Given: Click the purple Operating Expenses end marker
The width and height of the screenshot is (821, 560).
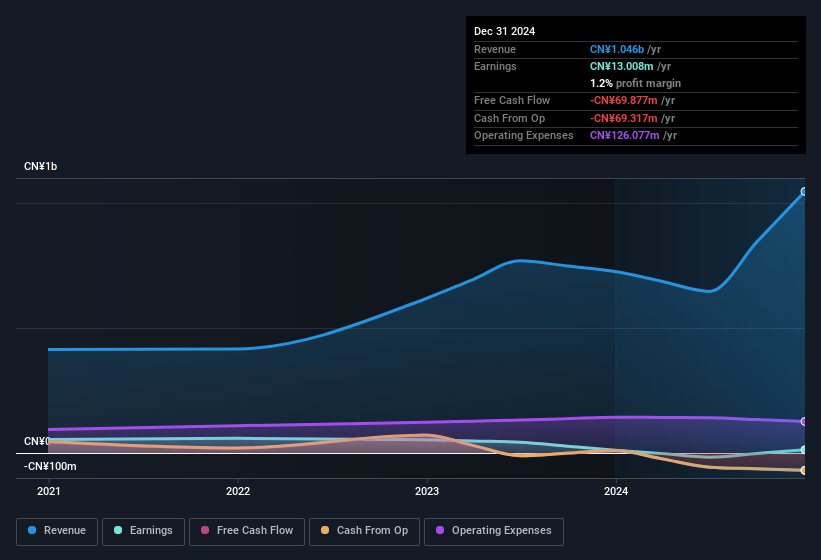Looking at the screenshot, I should (x=804, y=421).
